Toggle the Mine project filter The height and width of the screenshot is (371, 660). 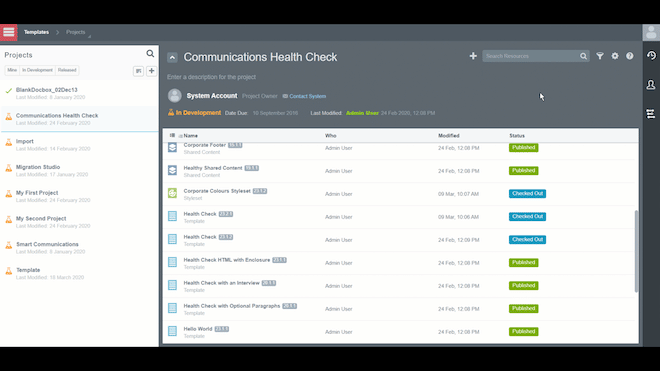12,70
